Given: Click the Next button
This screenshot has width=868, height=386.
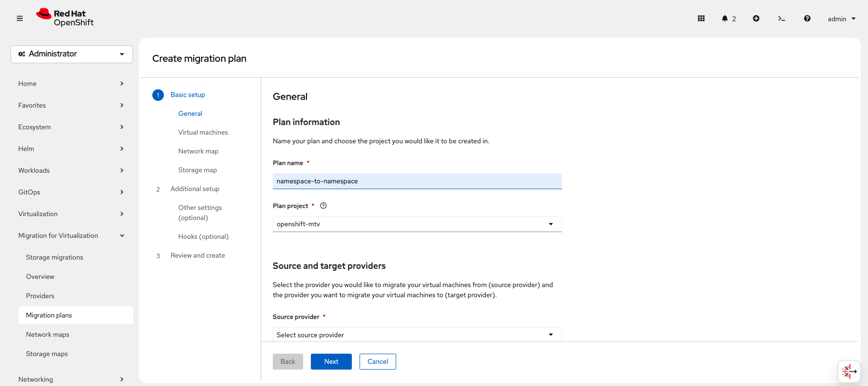Looking at the screenshot, I should click(x=331, y=361).
